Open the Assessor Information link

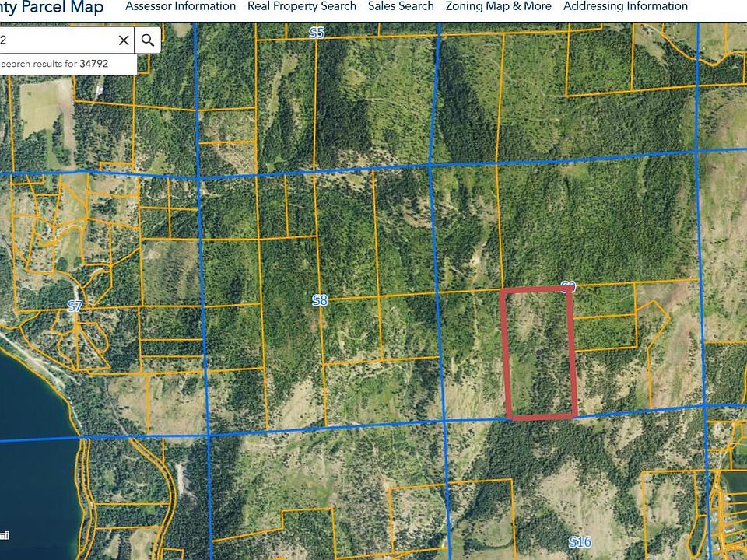181,7
